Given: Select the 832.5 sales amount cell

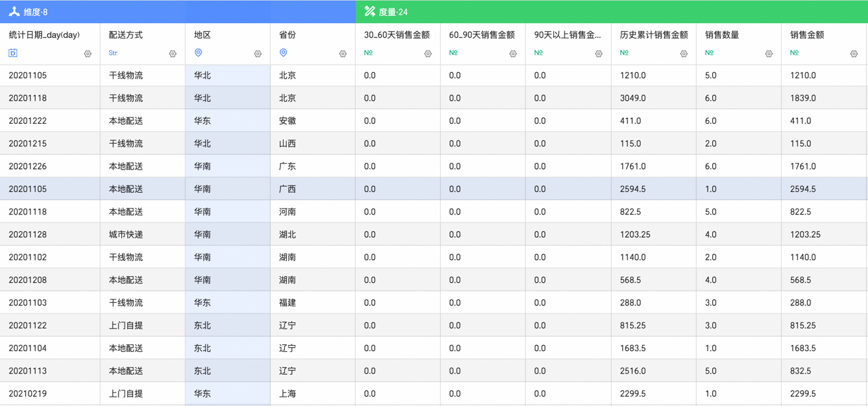Looking at the screenshot, I should coord(824,371).
